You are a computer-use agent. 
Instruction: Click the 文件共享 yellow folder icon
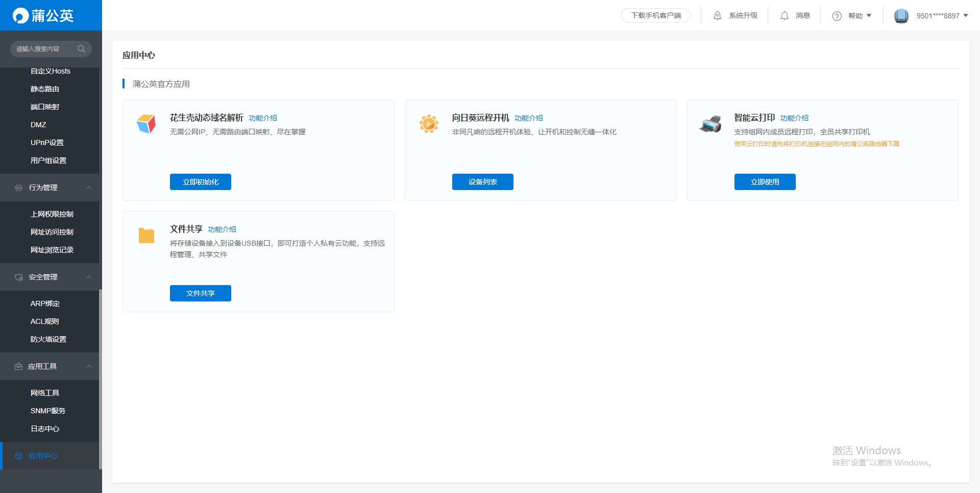[x=146, y=235]
